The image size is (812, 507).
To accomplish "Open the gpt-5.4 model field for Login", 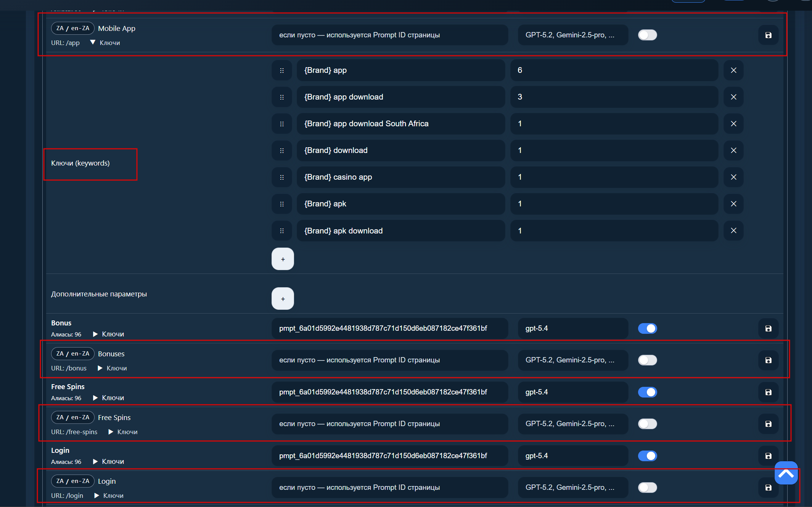I will click(573, 456).
